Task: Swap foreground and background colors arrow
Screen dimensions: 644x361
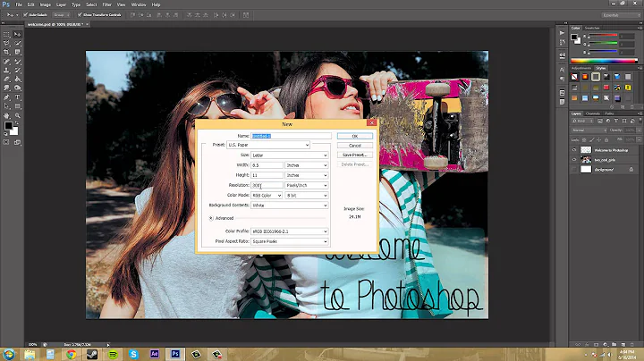Action: (16, 123)
